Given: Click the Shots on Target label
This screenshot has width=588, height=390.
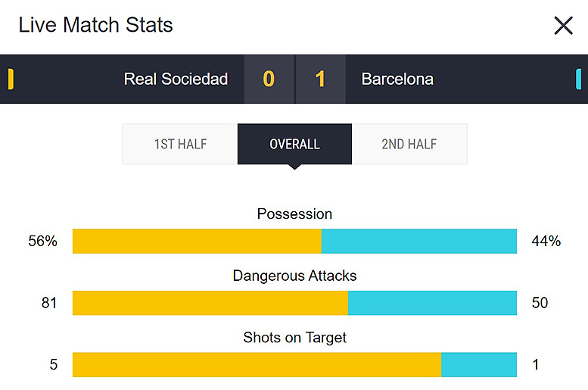Looking at the screenshot, I should 294,338.
